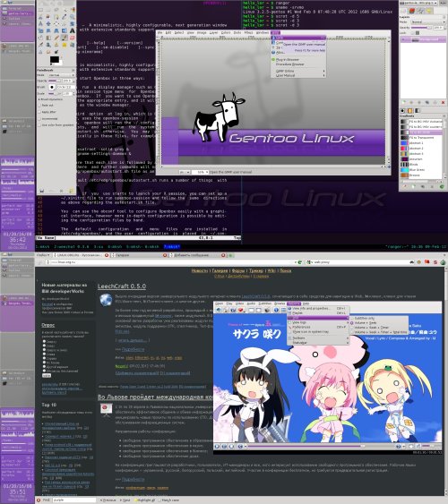Click the Find text field with purple

pos(74,500)
